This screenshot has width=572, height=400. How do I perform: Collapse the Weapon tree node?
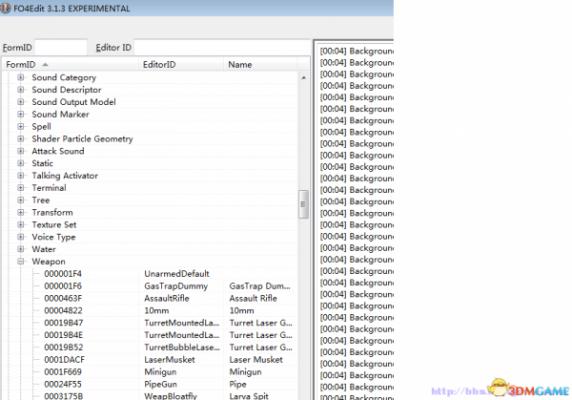coord(21,261)
